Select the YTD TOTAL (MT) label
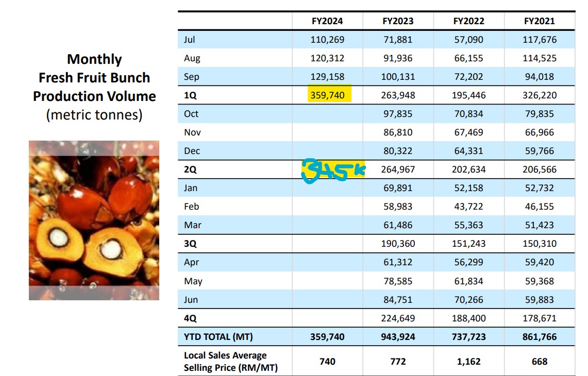Viewport: 588px width, 376px height. [219, 337]
